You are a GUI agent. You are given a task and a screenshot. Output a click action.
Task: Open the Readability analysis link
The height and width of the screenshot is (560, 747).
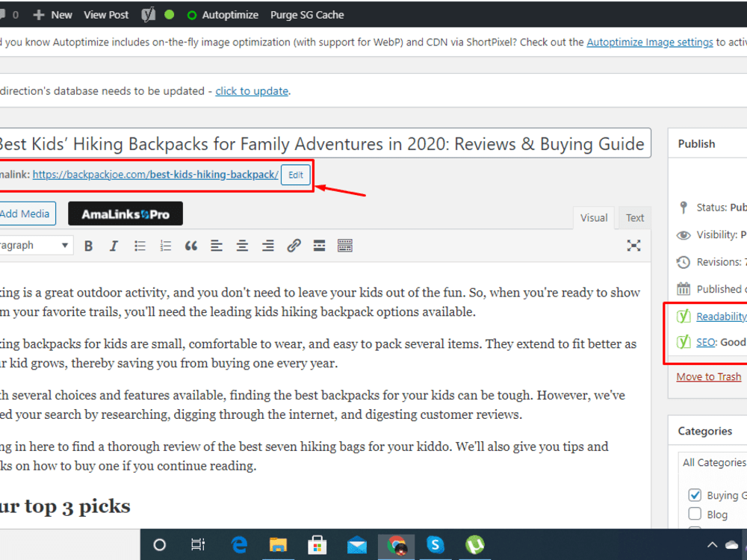tap(722, 316)
